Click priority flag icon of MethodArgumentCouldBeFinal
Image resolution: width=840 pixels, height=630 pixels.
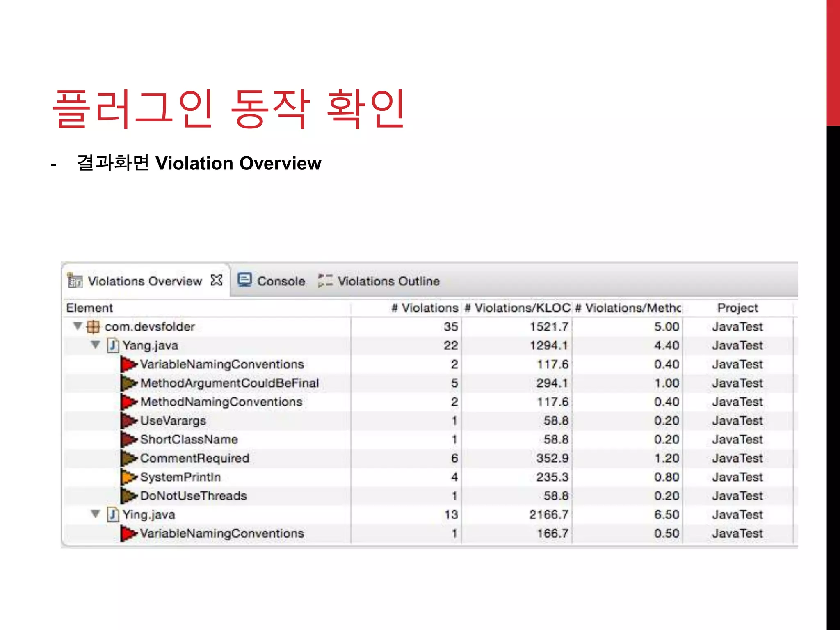point(128,383)
